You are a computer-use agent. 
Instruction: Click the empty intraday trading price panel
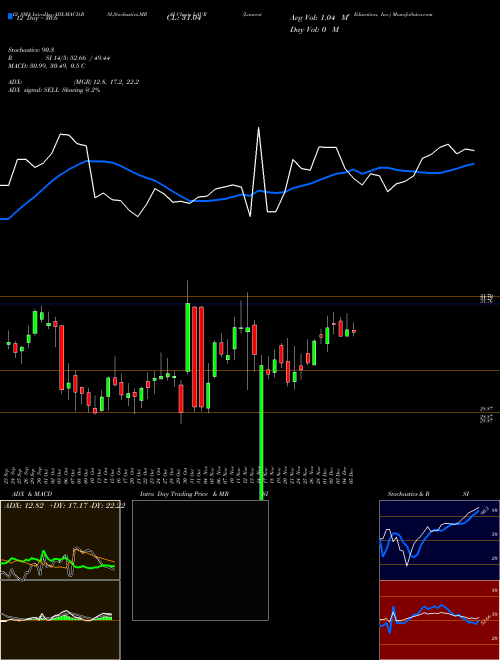[200, 560]
